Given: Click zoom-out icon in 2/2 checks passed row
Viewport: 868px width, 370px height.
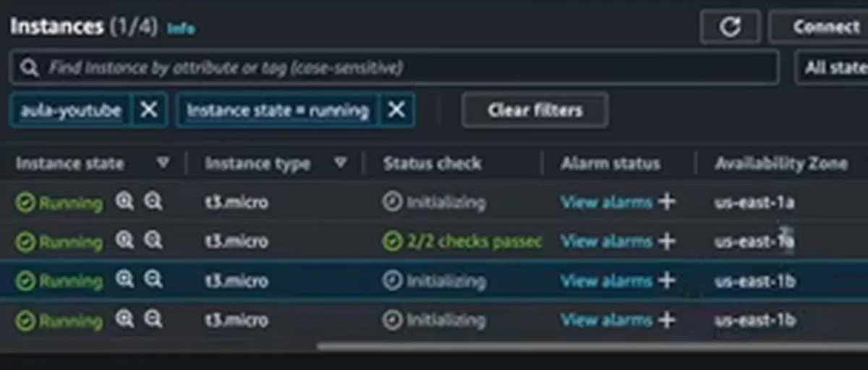Looking at the screenshot, I should click(152, 240).
